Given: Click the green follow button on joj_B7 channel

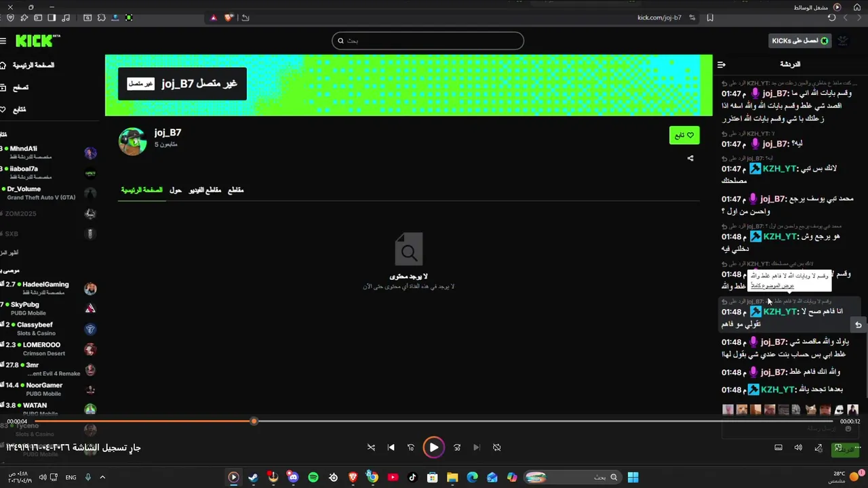Looking at the screenshot, I should pos(684,136).
